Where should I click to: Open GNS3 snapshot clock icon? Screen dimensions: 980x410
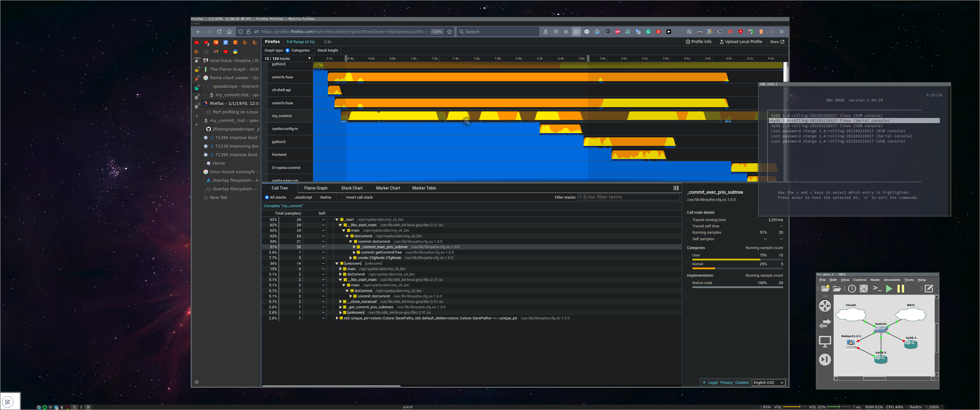[x=852, y=289]
